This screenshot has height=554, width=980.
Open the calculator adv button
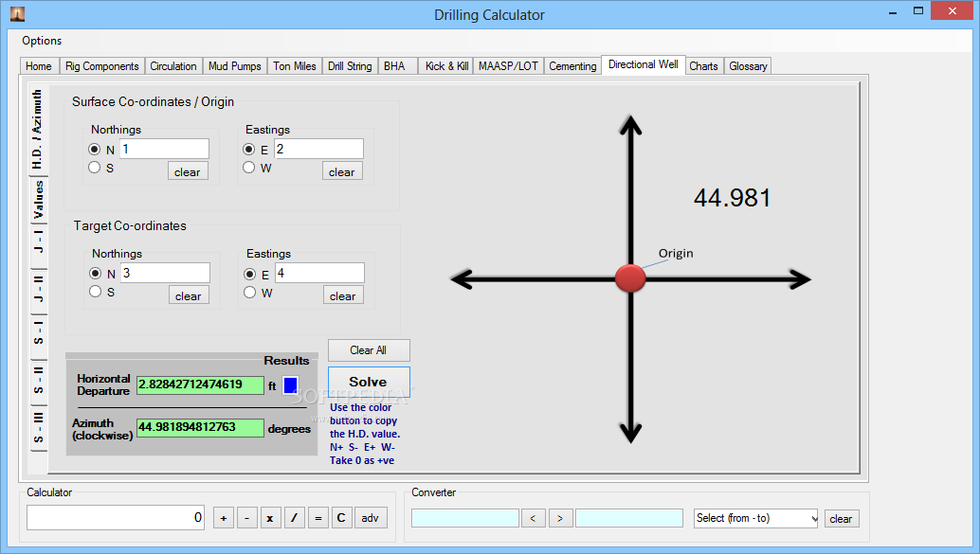[371, 518]
